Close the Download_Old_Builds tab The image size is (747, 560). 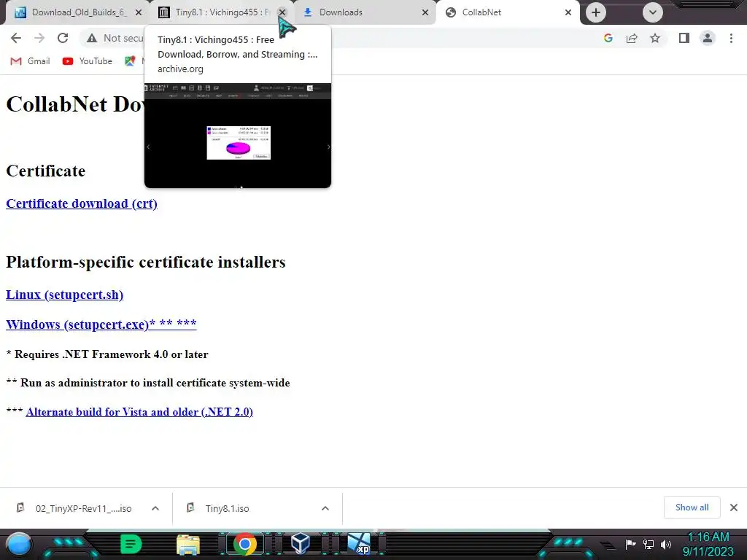click(x=139, y=12)
